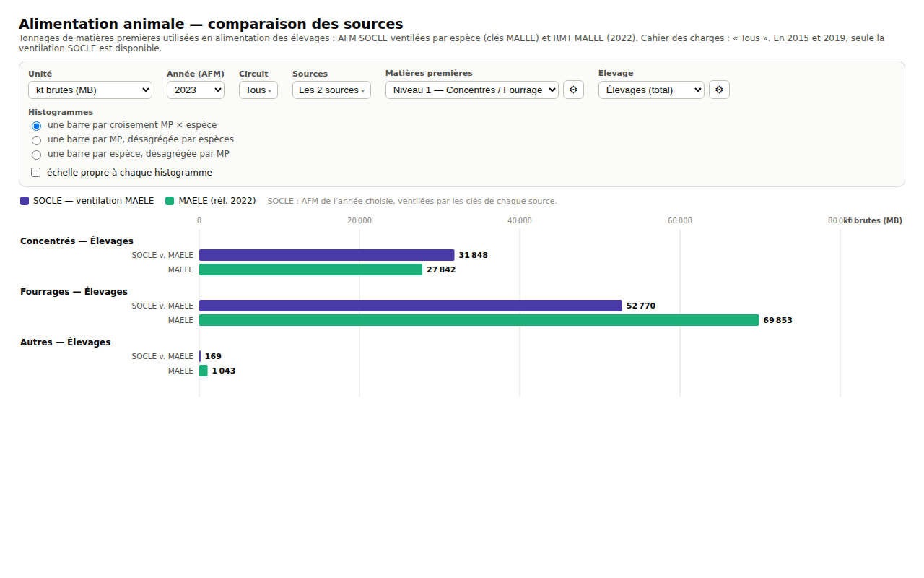
Task: Click the green MAELE legend swatch
Action: 170,201
